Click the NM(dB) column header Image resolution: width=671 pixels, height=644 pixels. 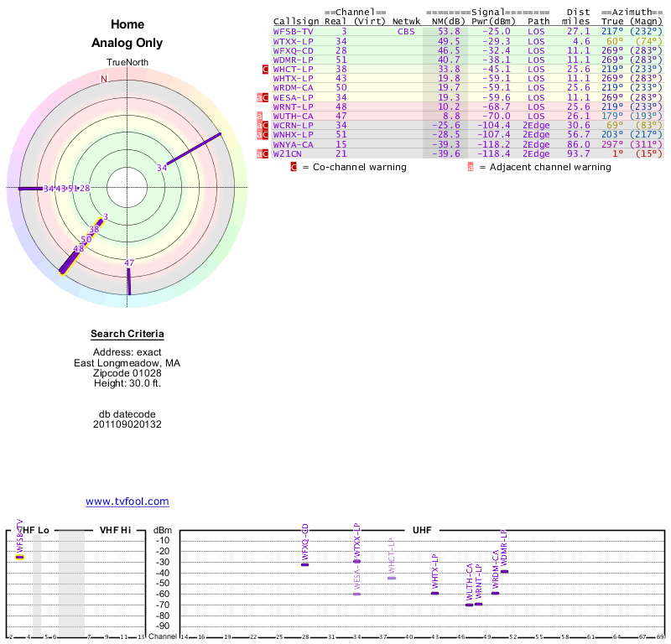(x=448, y=22)
